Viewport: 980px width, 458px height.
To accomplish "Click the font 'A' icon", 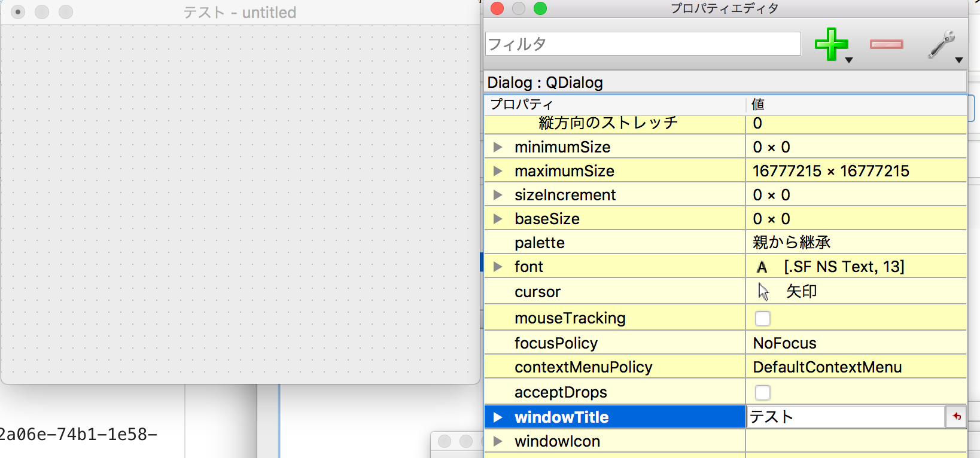I will coord(762,267).
